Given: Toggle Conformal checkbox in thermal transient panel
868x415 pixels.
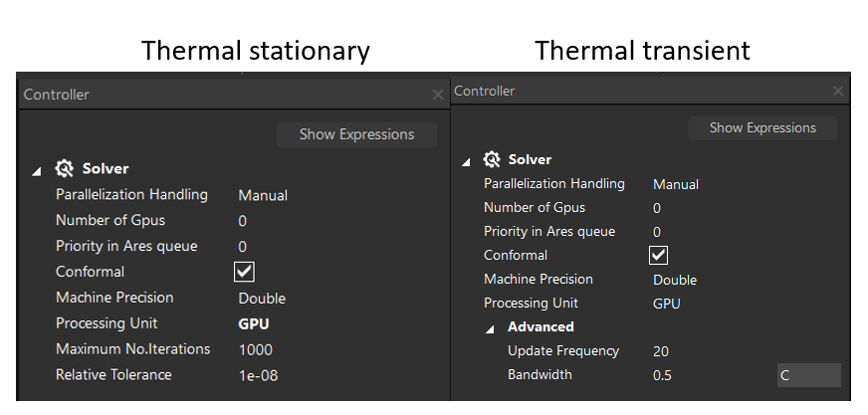Looking at the screenshot, I should pos(658,256).
